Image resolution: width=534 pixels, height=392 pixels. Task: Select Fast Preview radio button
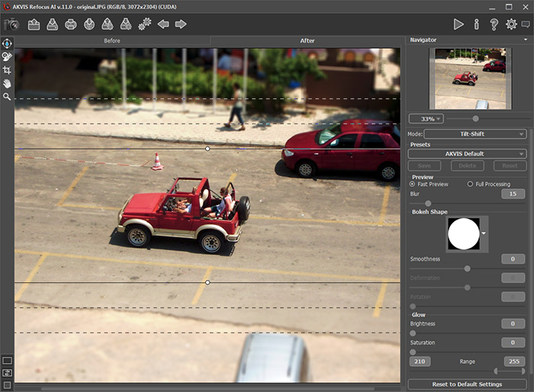pos(412,184)
